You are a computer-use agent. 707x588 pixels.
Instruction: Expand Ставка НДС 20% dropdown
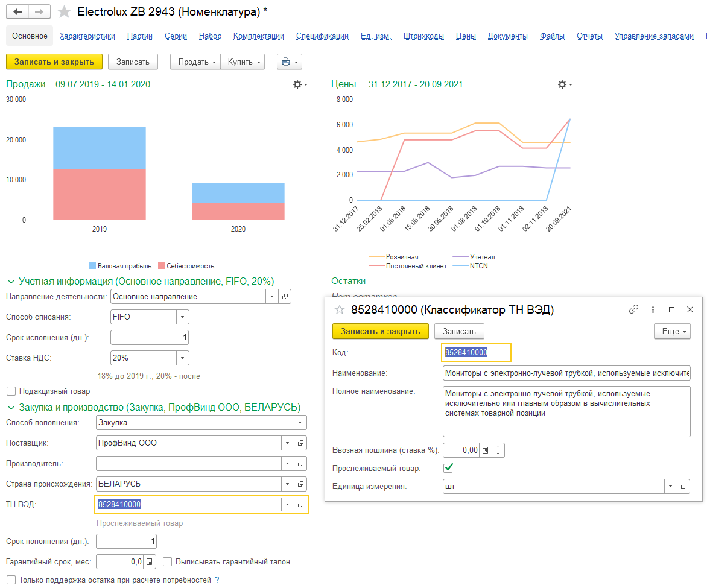pyautogui.click(x=183, y=358)
